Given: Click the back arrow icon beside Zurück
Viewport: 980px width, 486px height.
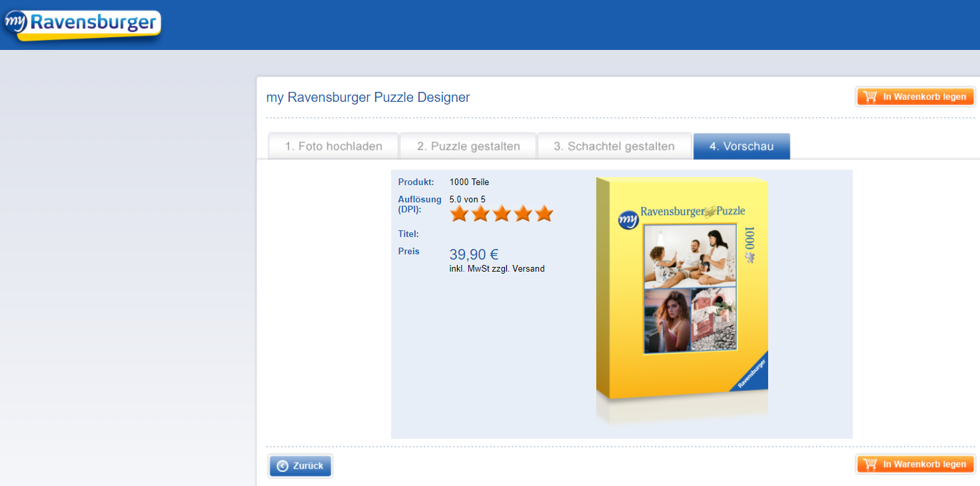Looking at the screenshot, I should 282,466.
